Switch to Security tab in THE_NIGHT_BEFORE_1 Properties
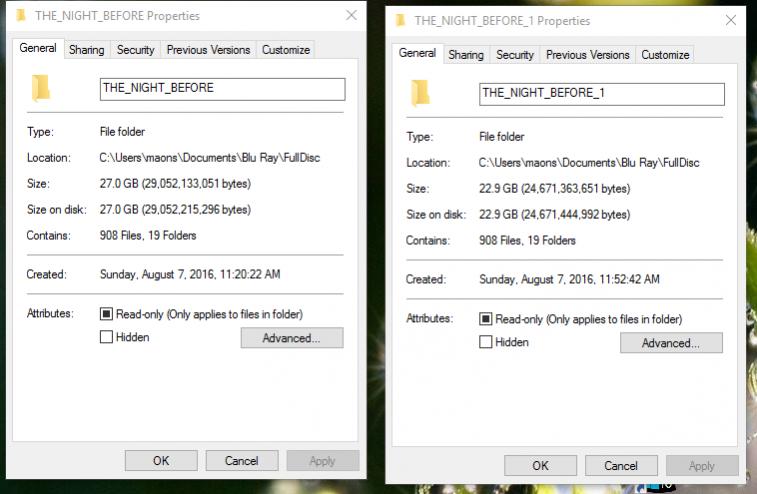This screenshot has height=494, width=757. point(515,55)
